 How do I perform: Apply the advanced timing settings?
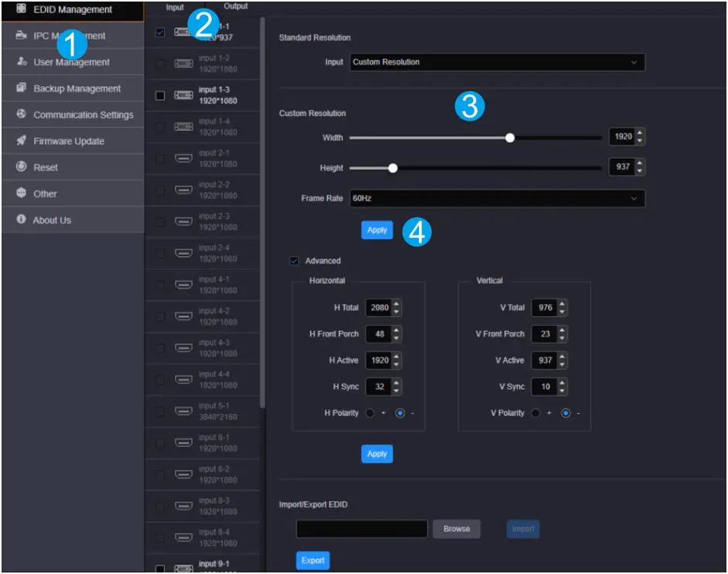click(x=377, y=453)
